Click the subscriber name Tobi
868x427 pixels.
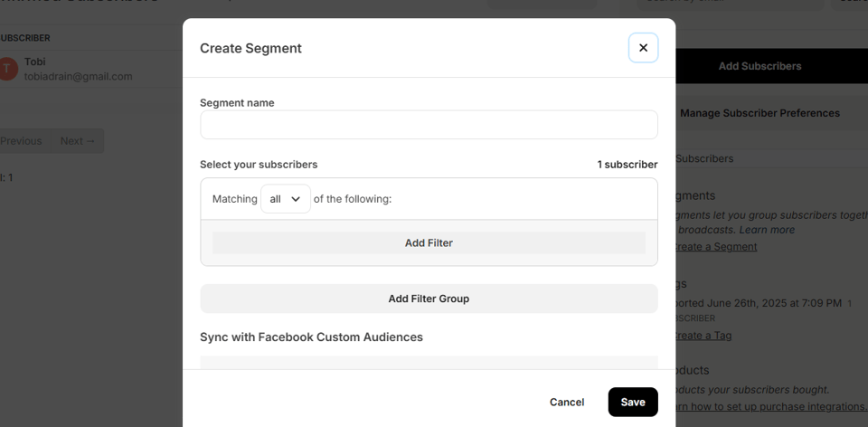pyautogui.click(x=35, y=62)
